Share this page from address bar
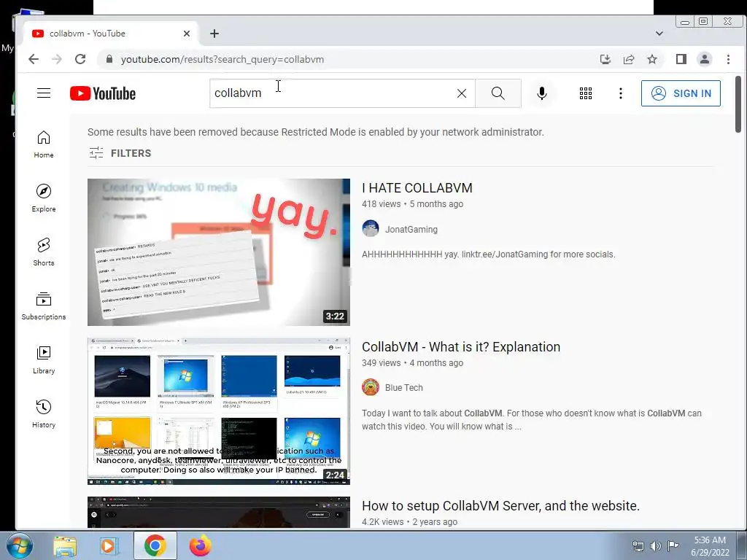 628,59
